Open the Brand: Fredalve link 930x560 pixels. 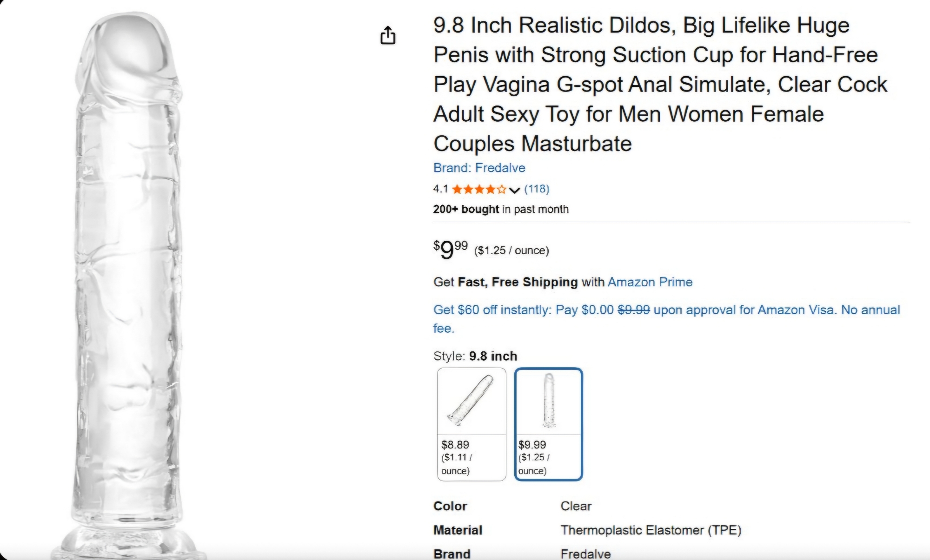click(479, 168)
